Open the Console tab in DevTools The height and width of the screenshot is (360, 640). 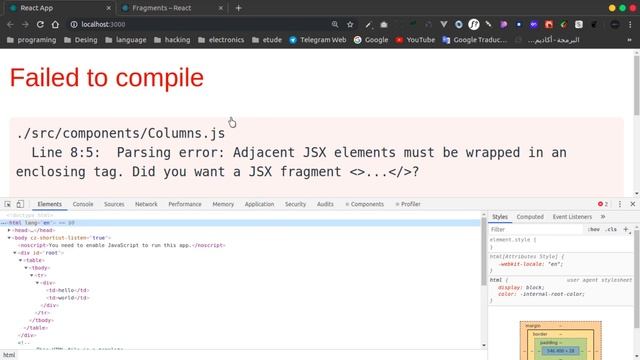pos(83,204)
